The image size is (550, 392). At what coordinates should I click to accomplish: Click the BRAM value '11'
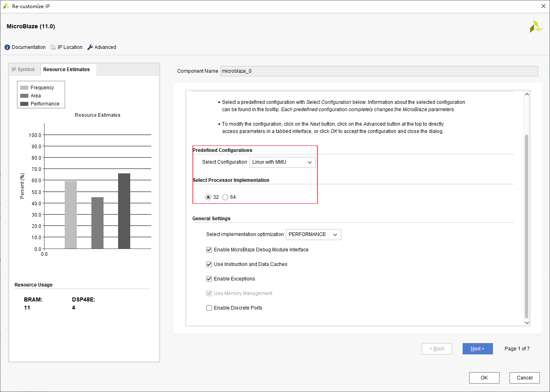pyautogui.click(x=27, y=308)
